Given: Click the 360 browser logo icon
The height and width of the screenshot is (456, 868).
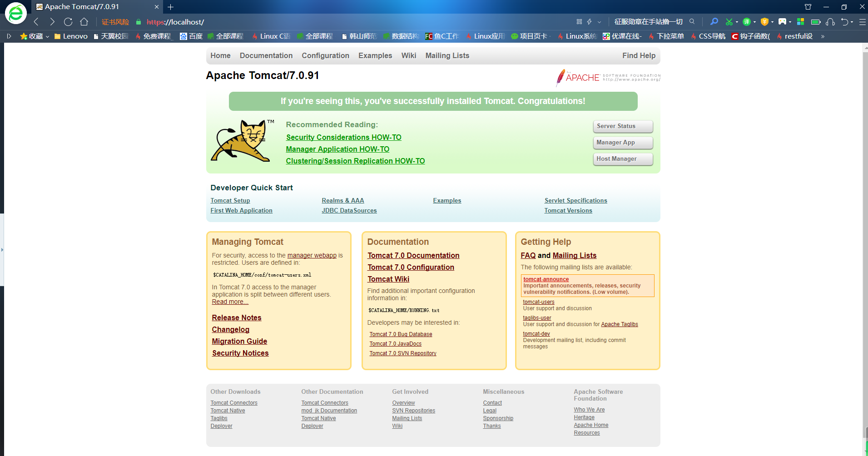Looking at the screenshot, I should (15, 13).
